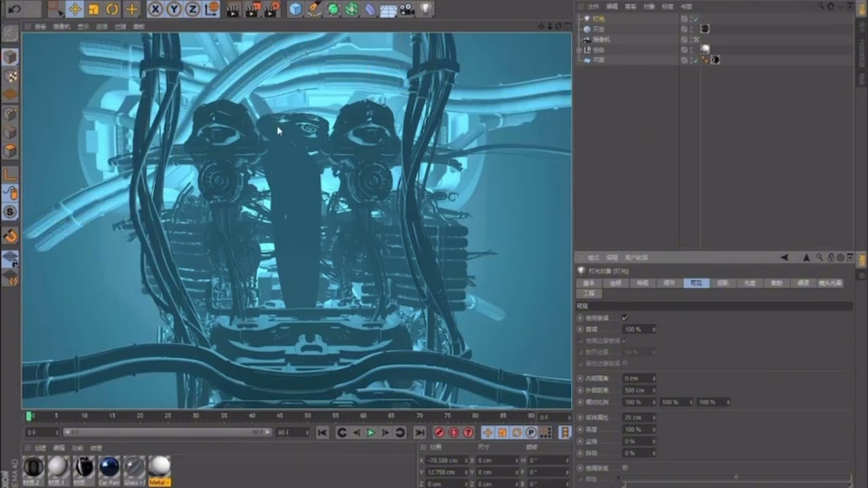
Task: Click the timeline playhead at frame 0
Action: point(29,416)
